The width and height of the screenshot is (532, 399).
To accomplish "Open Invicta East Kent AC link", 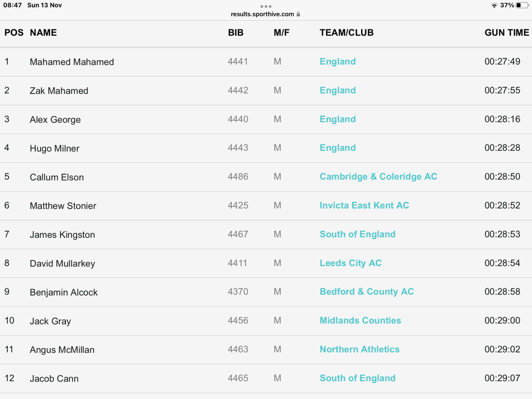I will pyautogui.click(x=364, y=205).
